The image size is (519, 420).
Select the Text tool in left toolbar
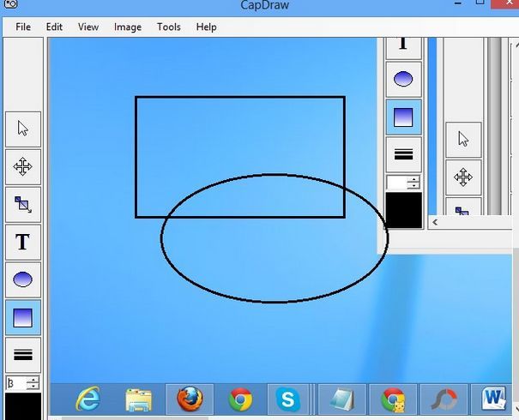coord(23,243)
